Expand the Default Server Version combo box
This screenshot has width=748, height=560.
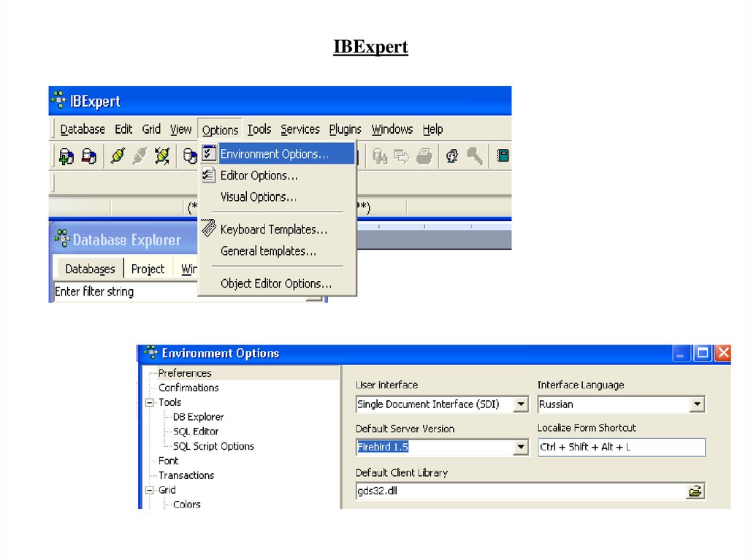tap(520, 448)
